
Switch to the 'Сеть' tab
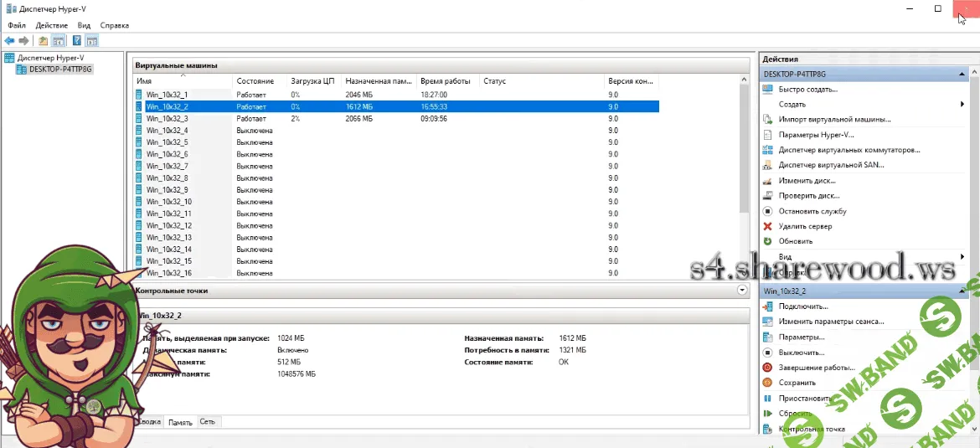point(207,422)
